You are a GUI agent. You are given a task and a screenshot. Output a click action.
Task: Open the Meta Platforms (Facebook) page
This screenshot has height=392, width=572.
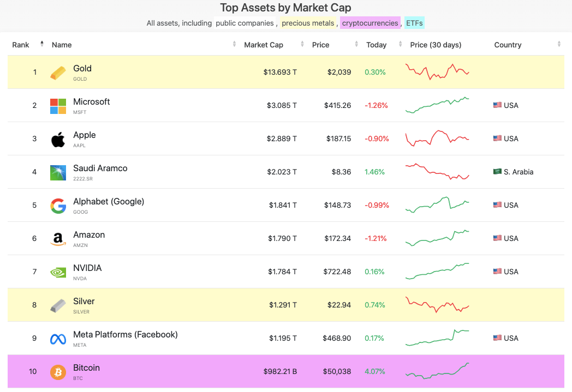coord(126,334)
